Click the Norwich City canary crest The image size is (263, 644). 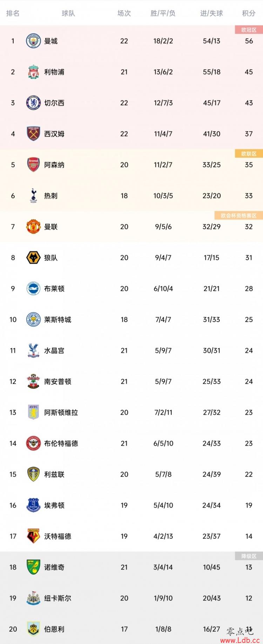click(34, 567)
